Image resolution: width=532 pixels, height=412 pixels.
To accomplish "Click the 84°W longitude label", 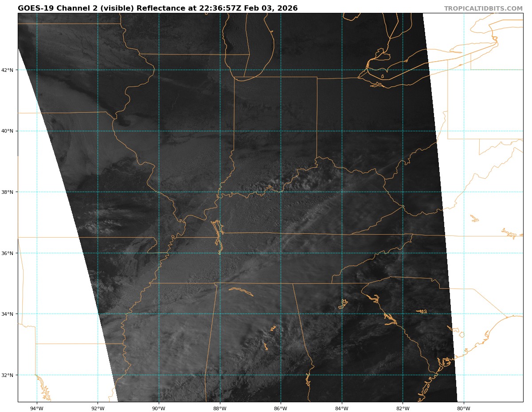I will coord(342,408).
